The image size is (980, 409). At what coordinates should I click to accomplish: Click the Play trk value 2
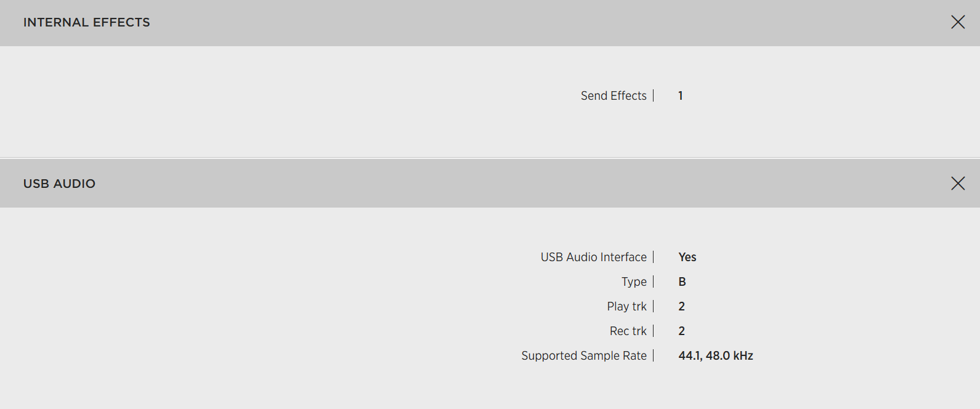(x=682, y=306)
